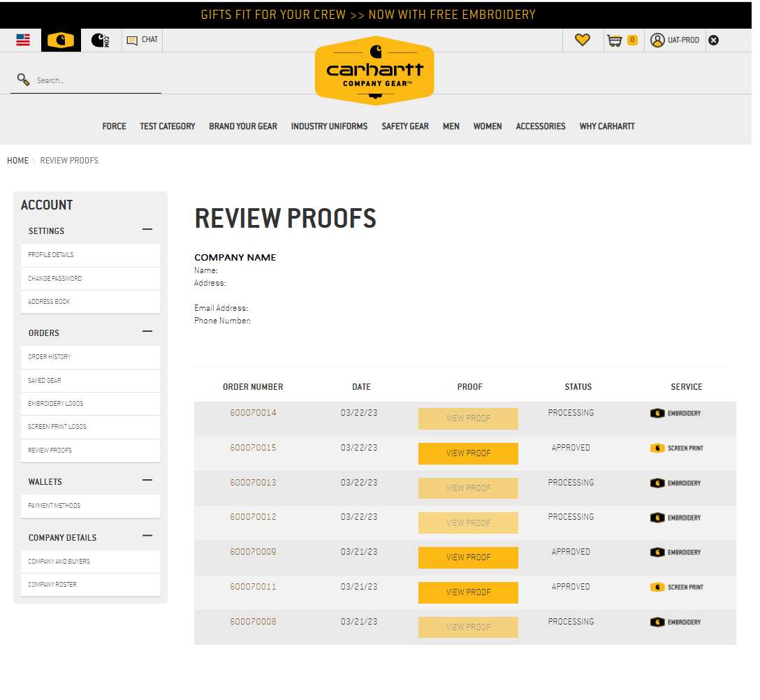This screenshot has width=760, height=700.
Task: Click the sign-out X icon beside UAT-PROD
Action: (713, 41)
